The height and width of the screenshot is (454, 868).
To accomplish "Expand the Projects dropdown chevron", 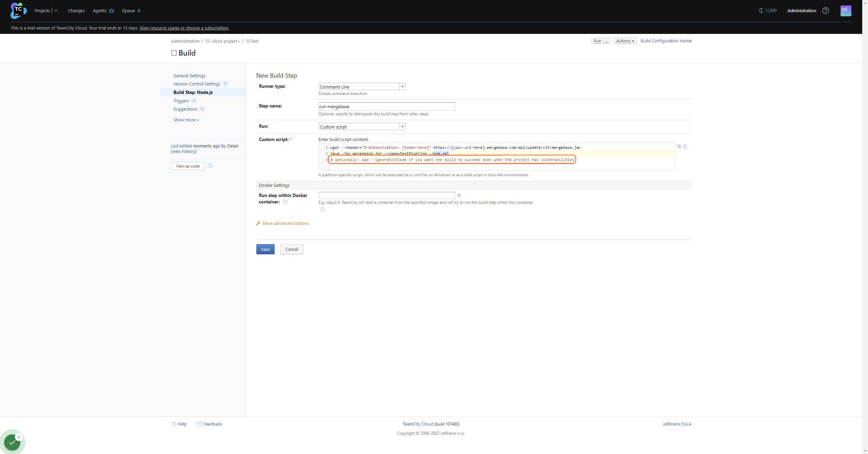I will tap(56, 11).
